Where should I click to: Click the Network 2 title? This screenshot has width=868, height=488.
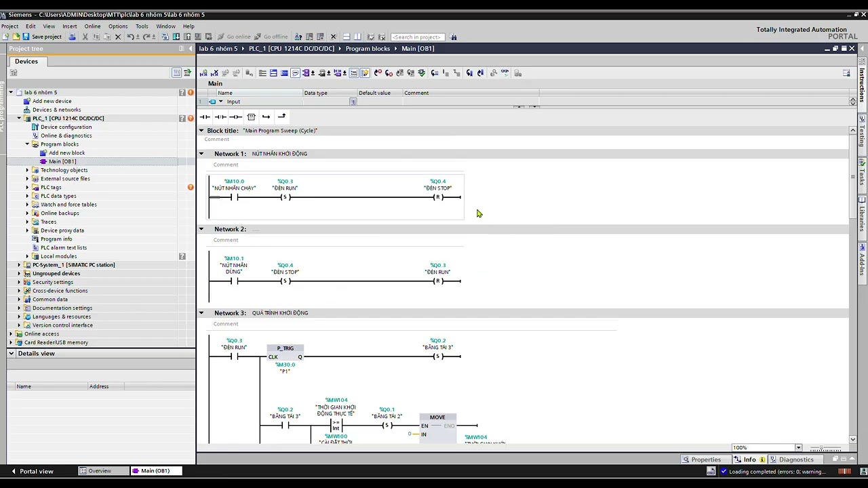pos(231,229)
